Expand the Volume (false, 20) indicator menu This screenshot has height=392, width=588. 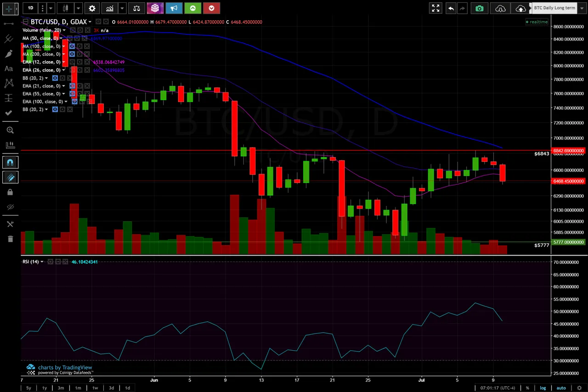point(63,30)
